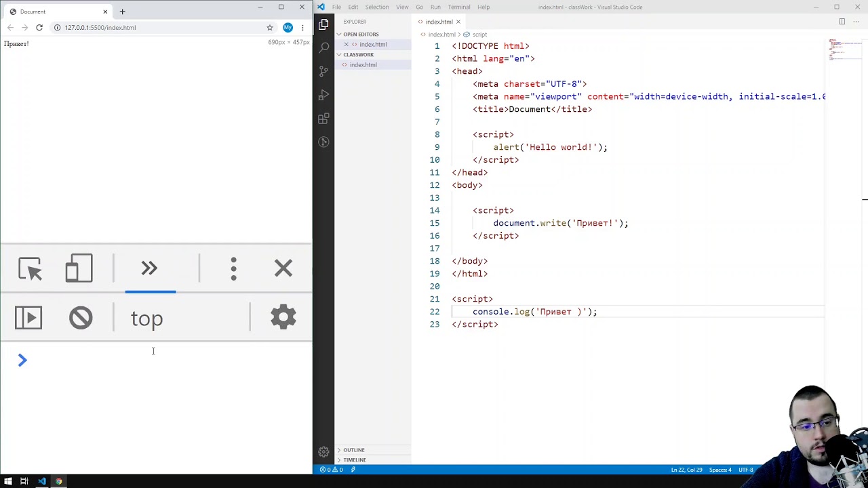
Task: Open the Go menu
Action: (419, 7)
